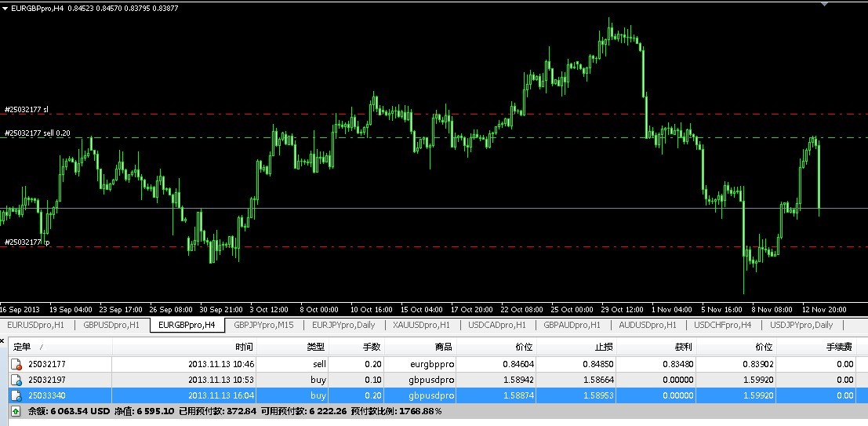Click the 可用预付款: 6 222.26 free margin text
Screen dimensions: 868x426
click(x=304, y=411)
